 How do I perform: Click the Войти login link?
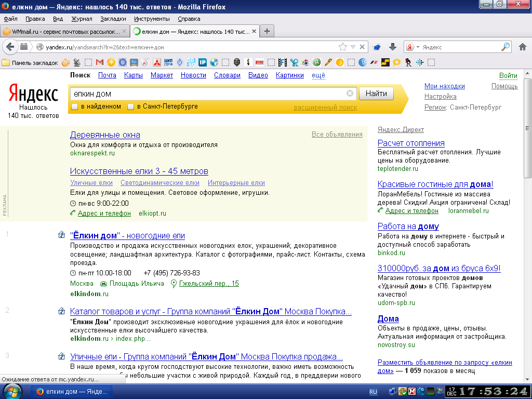pos(508,76)
